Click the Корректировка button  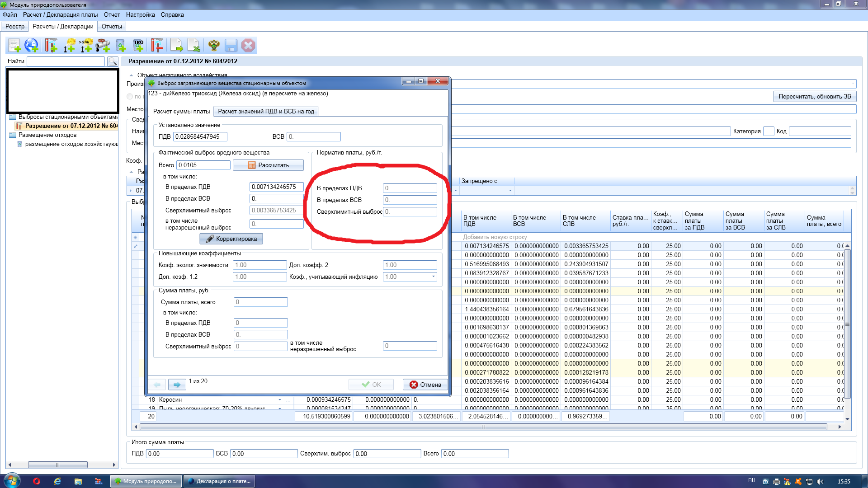click(x=231, y=239)
